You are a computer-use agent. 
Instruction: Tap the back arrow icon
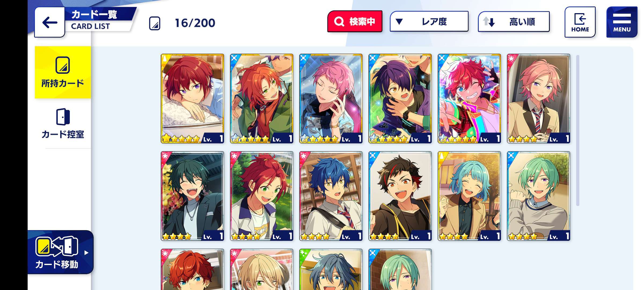50,22
